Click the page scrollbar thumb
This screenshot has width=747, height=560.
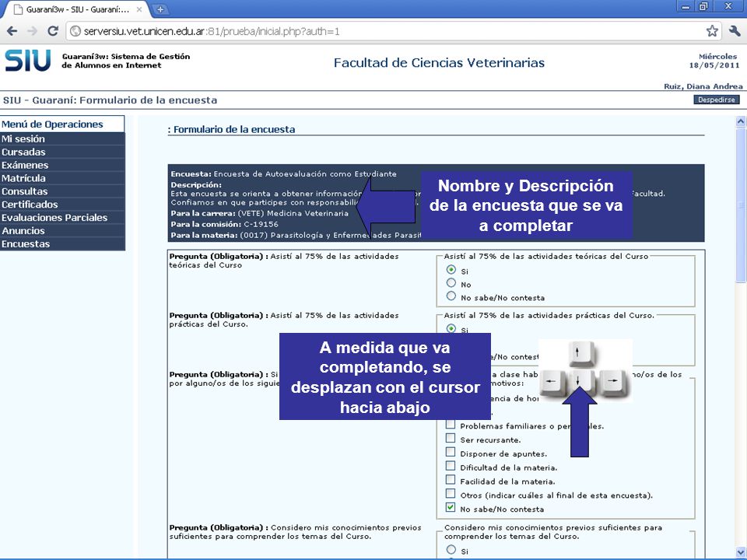[741, 205]
